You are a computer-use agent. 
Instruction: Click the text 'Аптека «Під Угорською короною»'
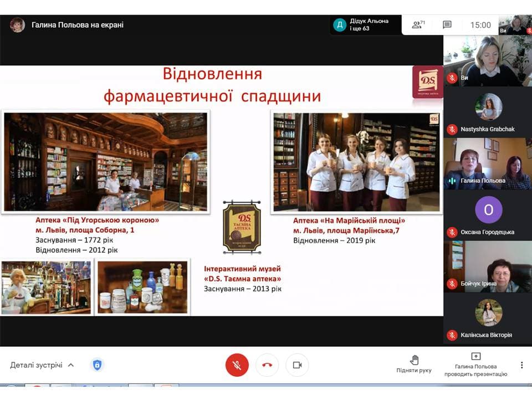tap(97, 220)
